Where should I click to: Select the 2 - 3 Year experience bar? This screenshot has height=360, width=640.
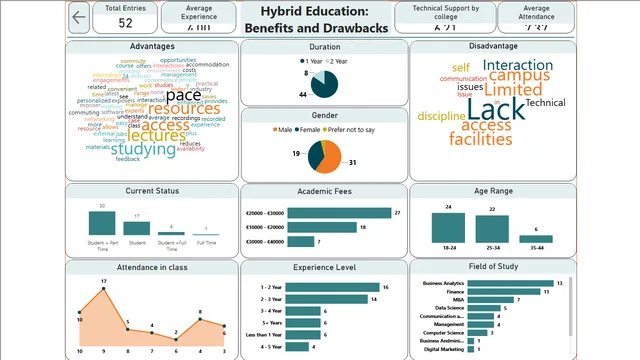pos(327,299)
